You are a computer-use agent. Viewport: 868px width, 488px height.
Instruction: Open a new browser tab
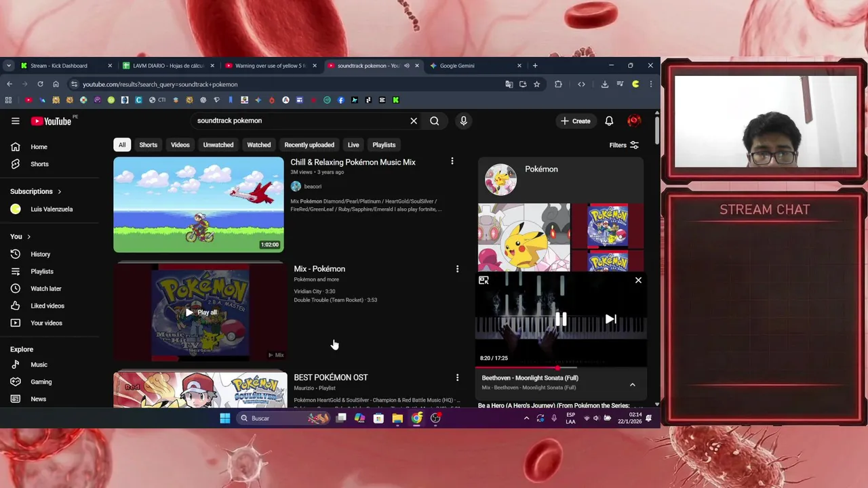point(535,66)
